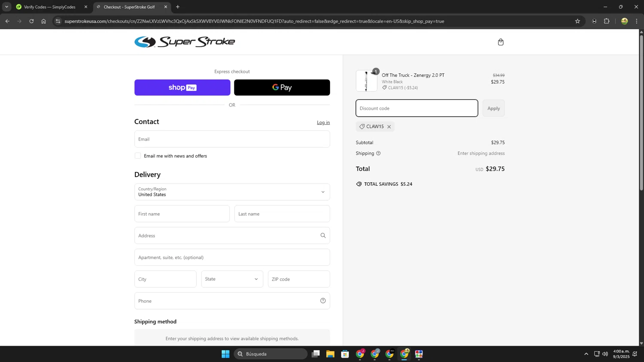Click the browser address bar URL
The width and height of the screenshot is (644, 362).
click(254, 21)
